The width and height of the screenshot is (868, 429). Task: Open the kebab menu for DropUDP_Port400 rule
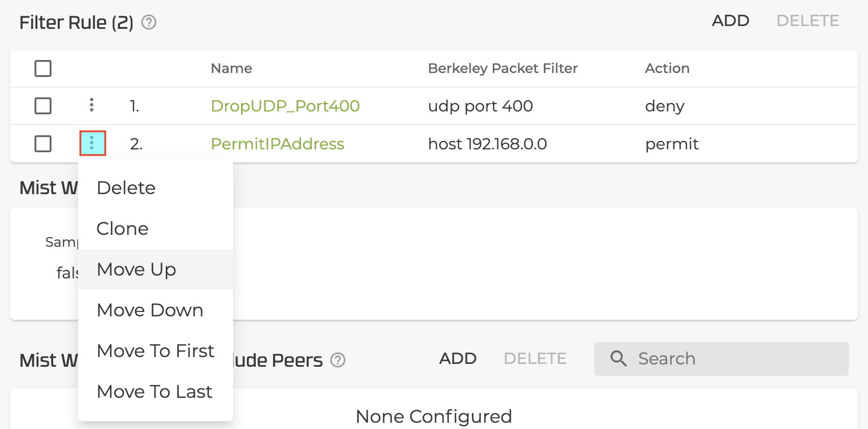click(x=92, y=105)
